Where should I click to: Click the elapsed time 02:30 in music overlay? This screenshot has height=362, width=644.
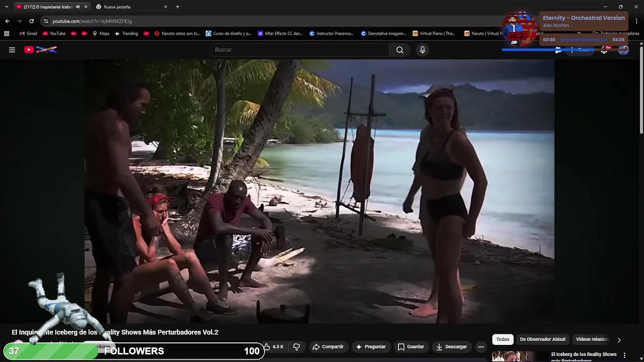pyautogui.click(x=549, y=40)
